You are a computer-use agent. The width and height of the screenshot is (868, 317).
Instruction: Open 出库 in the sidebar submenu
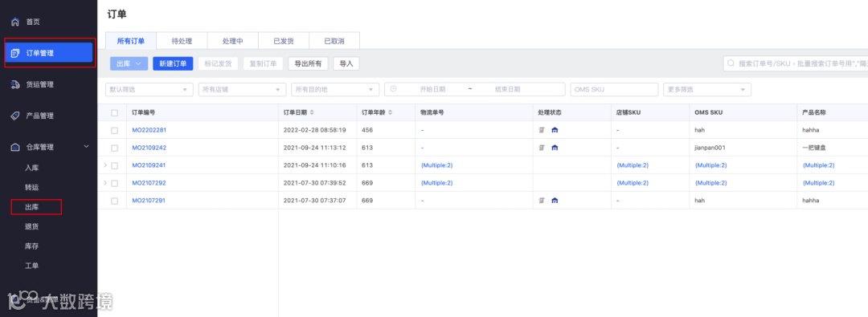point(31,207)
